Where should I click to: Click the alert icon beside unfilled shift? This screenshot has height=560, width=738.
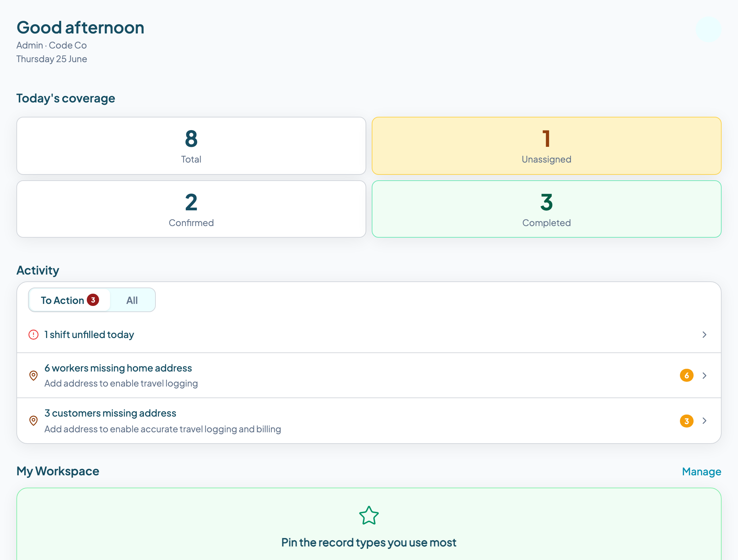pyautogui.click(x=33, y=335)
